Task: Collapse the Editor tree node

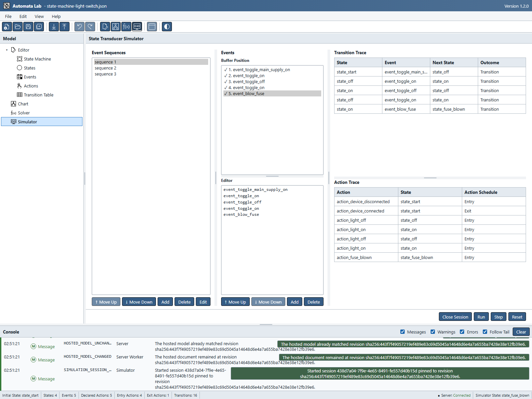Action: pyautogui.click(x=7, y=50)
